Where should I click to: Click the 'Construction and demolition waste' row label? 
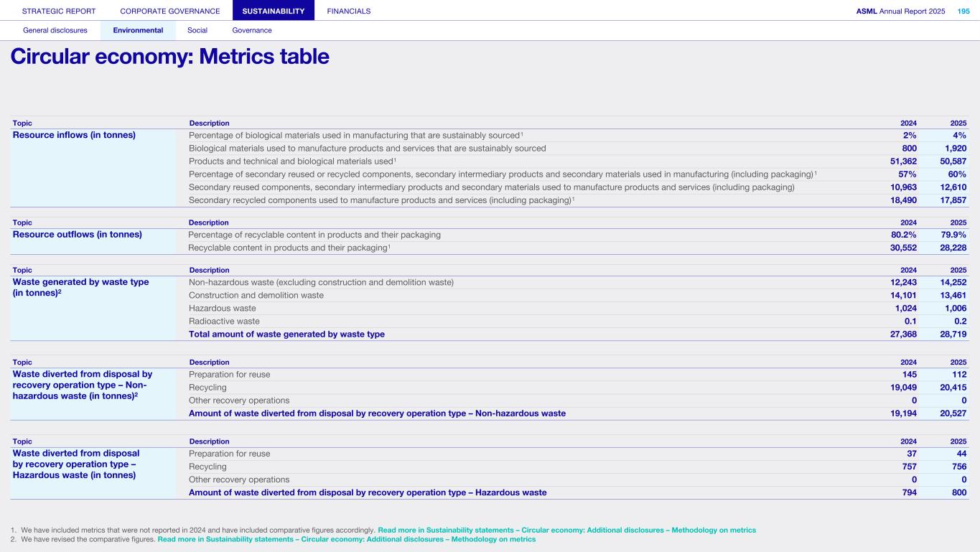[x=256, y=295]
